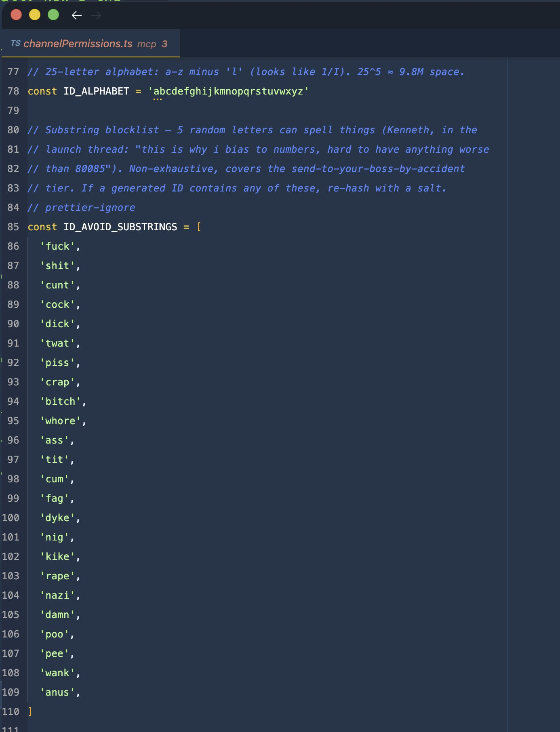Click the back navigation arrow

tap(76, 15)
